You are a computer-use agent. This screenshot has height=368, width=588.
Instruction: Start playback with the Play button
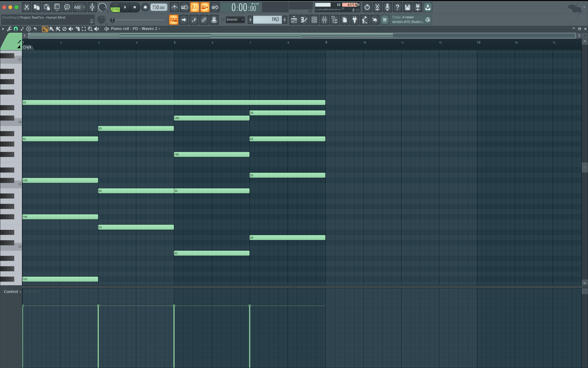point(125,7)
